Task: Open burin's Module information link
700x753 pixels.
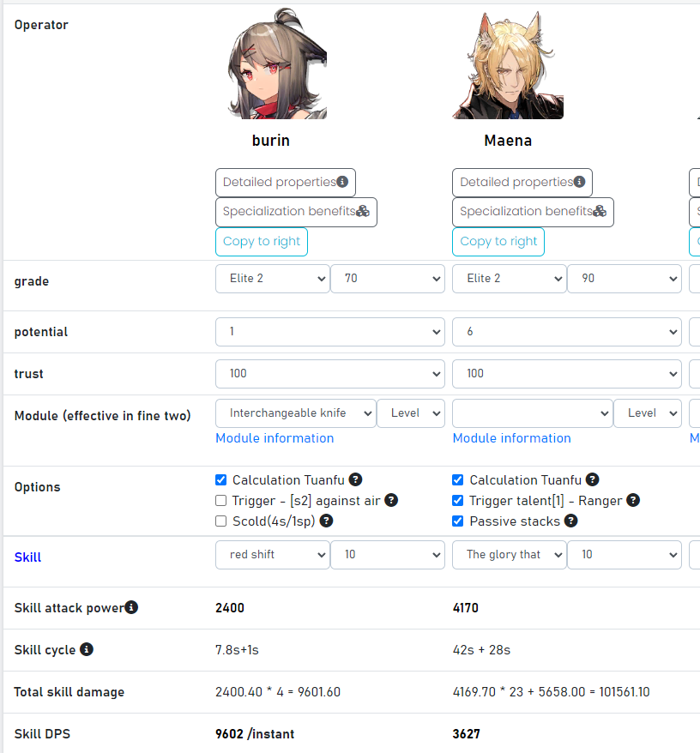Action: (275, 438)
